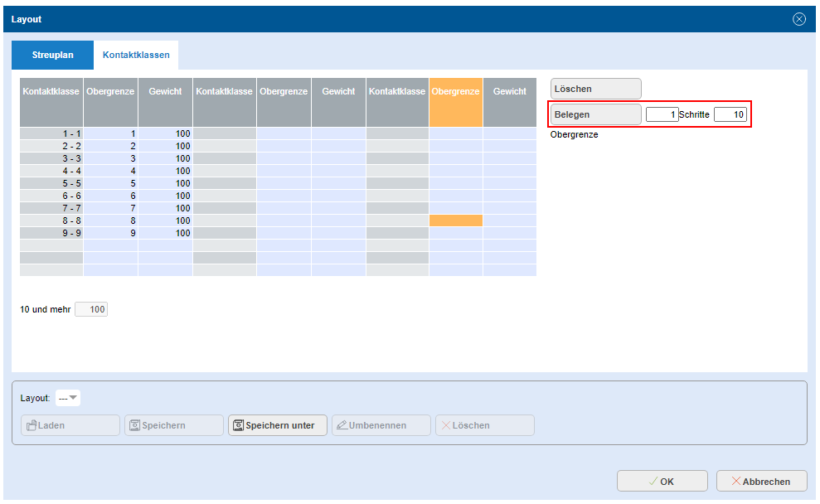Viewport: 820px width, 504px height.
Task: Switch to the Streuplan tab
Action: (52, 55)
